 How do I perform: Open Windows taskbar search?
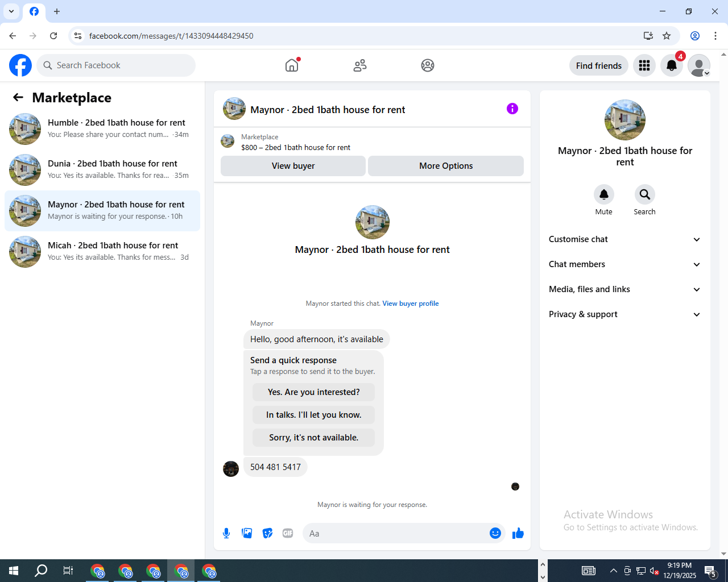[41, 571]
